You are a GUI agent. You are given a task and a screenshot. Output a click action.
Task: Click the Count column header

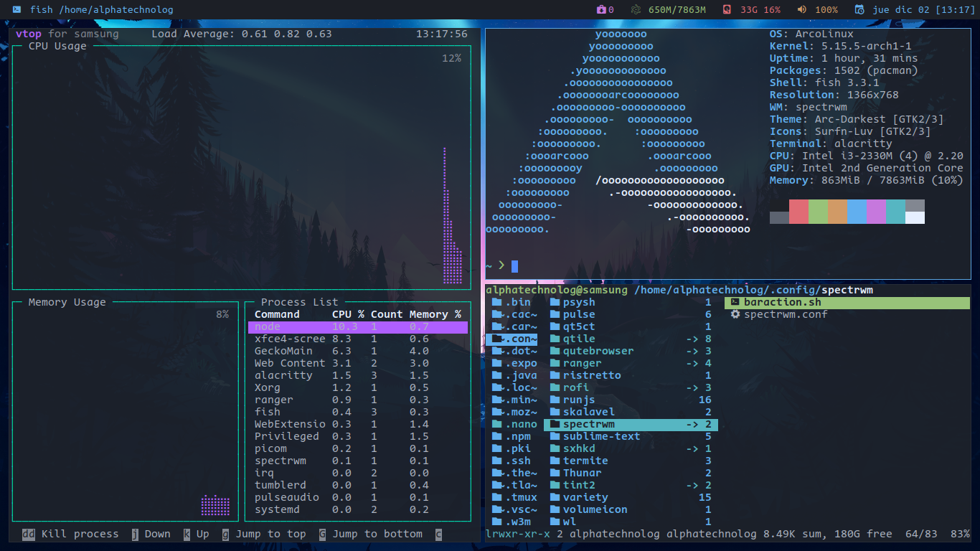coord(387,315)
